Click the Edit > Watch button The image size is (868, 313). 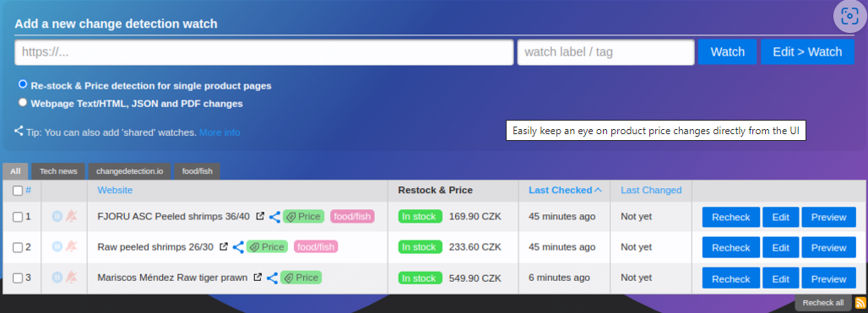(807, 52)
